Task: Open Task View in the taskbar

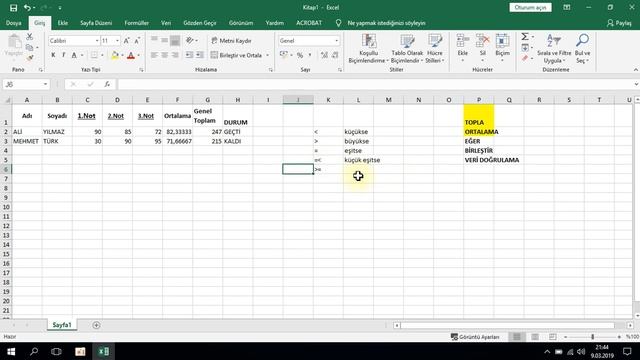Action: (x=56, y=351)
